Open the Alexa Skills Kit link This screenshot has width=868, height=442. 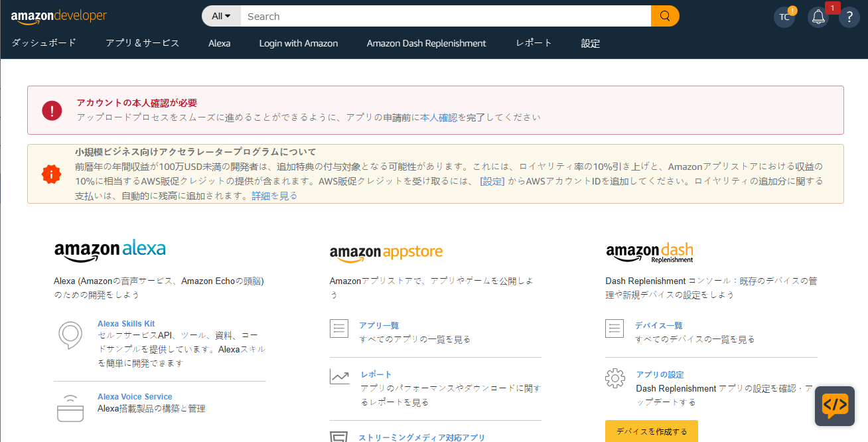(126, 324)
